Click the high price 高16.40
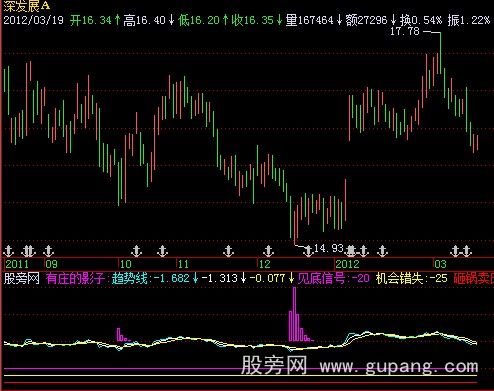The height and width of the screenshot is (391, 494). pos(144,20)
